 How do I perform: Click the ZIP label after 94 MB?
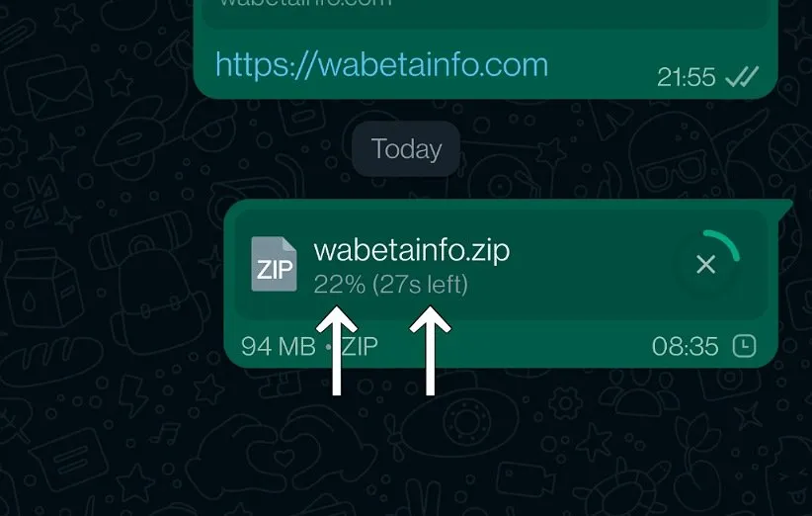pos(360,347)
